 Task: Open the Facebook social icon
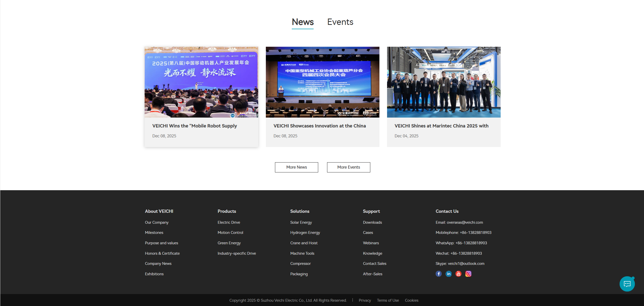pos(438,274)
